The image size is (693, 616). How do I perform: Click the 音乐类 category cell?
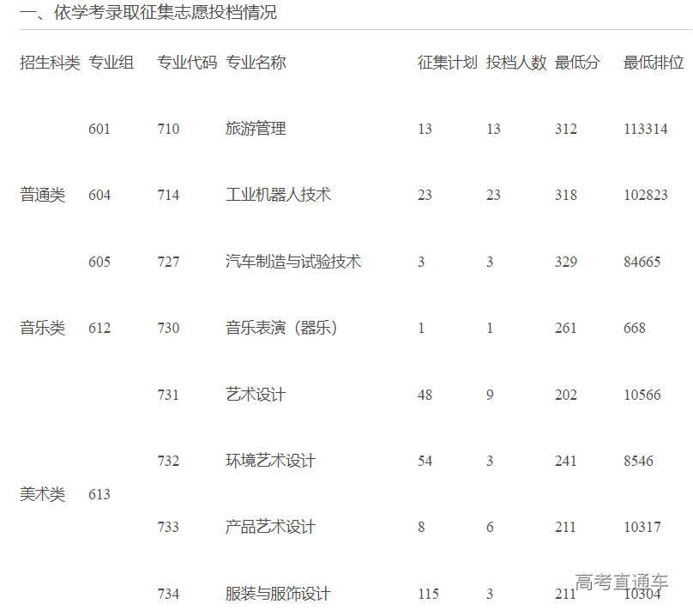point(43,328)
